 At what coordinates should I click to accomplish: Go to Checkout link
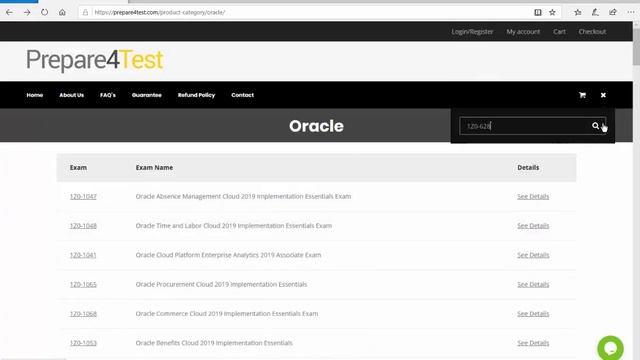[592, 31]
